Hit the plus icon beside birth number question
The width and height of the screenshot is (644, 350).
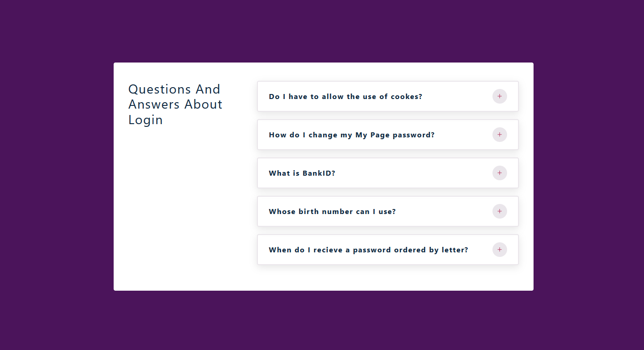pyautogui.click(x=499, y=211)
